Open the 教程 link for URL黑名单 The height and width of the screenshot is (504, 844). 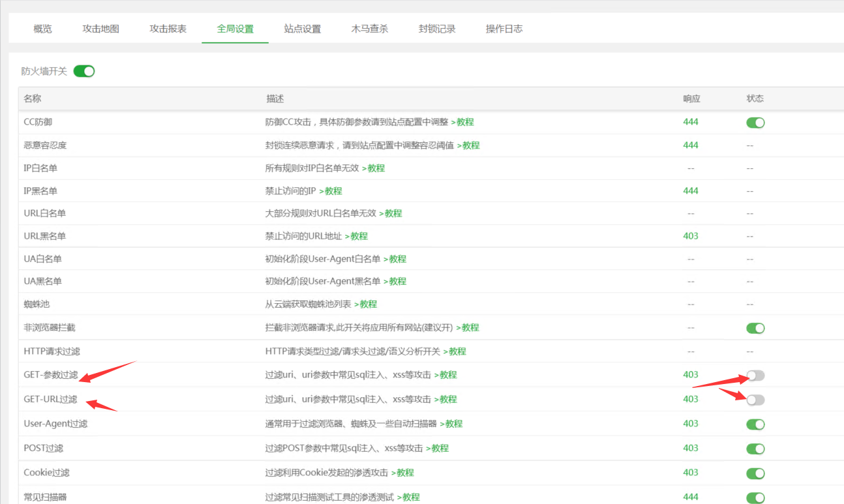click(357, 236)
